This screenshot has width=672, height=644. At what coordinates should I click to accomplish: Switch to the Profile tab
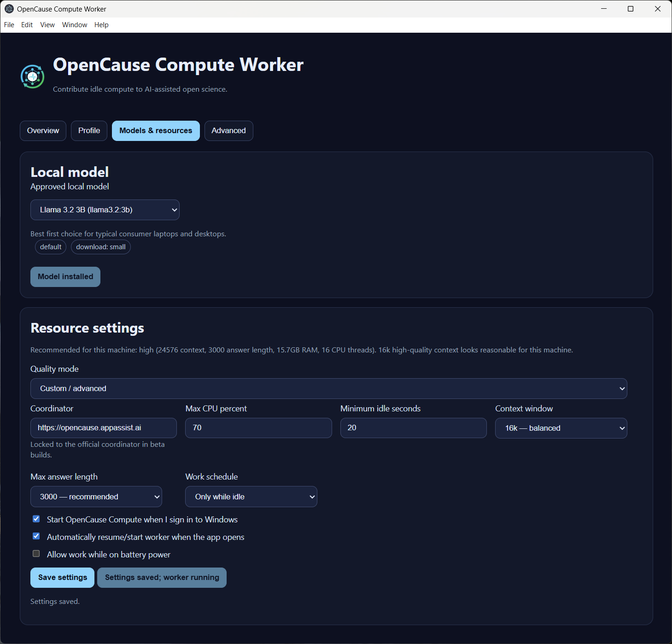(x=89, y=131)
